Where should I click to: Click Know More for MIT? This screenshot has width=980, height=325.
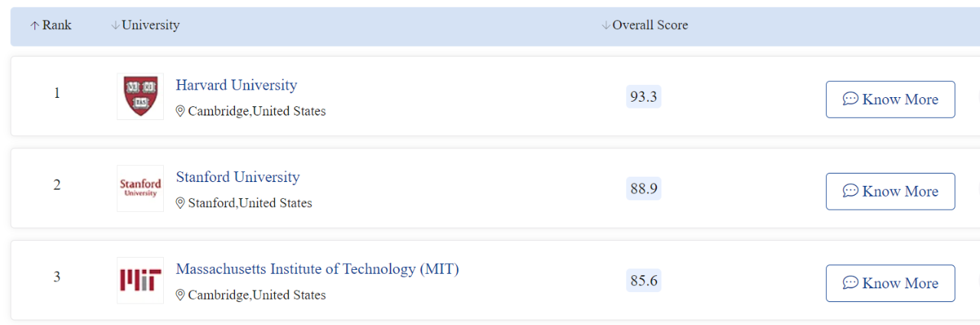[890, 283]
